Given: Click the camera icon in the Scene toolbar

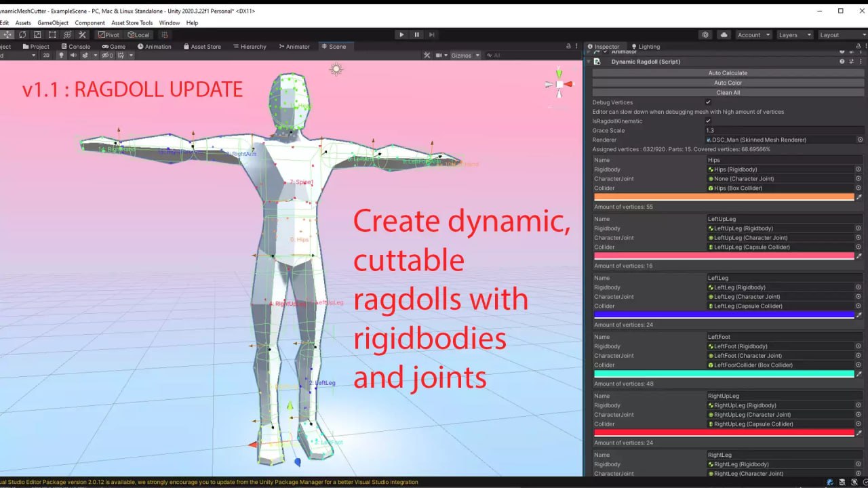Looking at the screenshot, I should [439, 56].
